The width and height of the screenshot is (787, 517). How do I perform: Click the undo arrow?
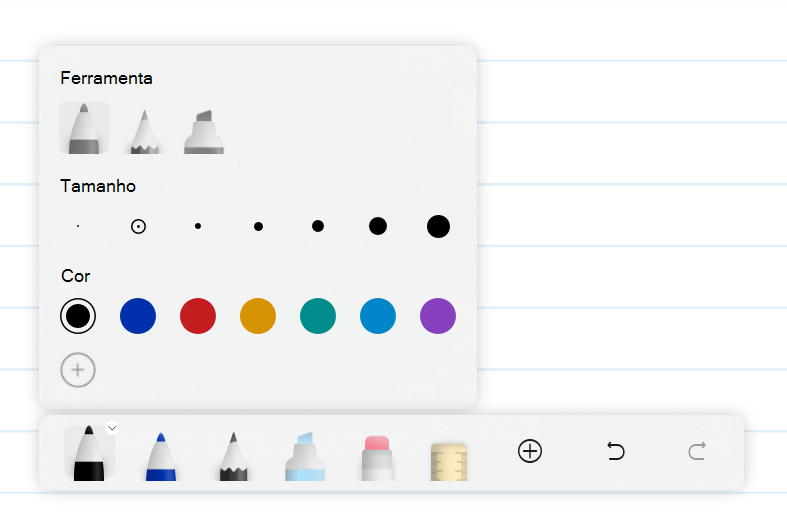[615, 451]
